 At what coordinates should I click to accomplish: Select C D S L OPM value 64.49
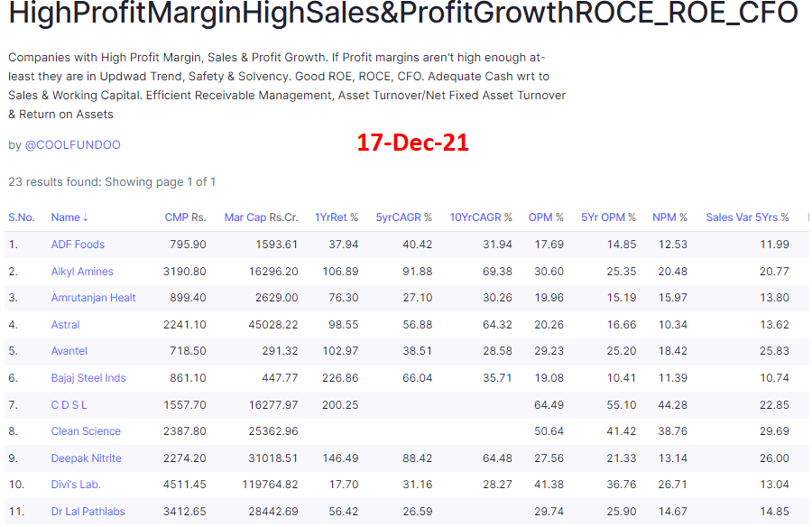[549, 404]
